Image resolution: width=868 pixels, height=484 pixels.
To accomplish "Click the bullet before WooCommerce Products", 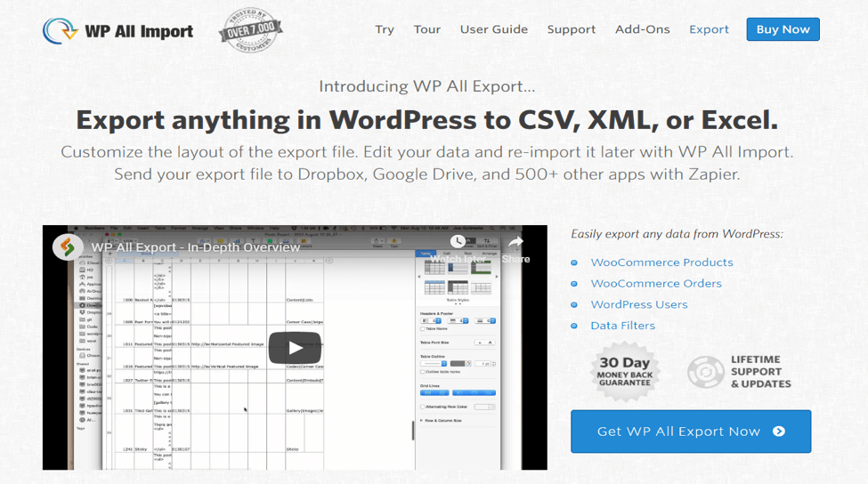I will (574, 262).
